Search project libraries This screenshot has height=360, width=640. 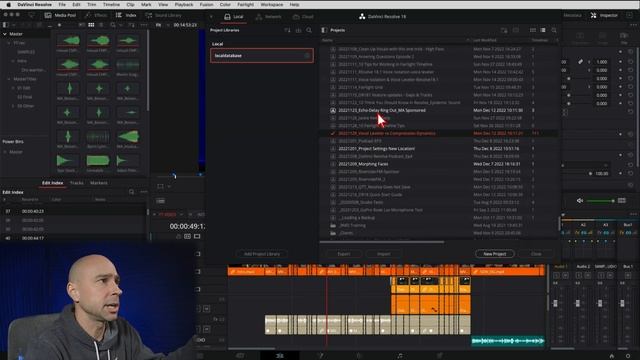tap(309, 30)
